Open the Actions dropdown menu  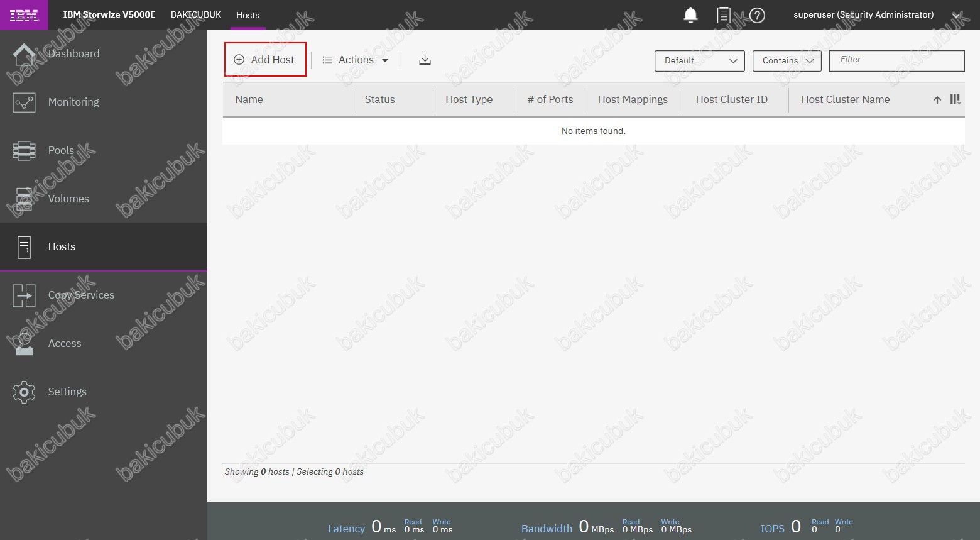[x=356, y=60]
